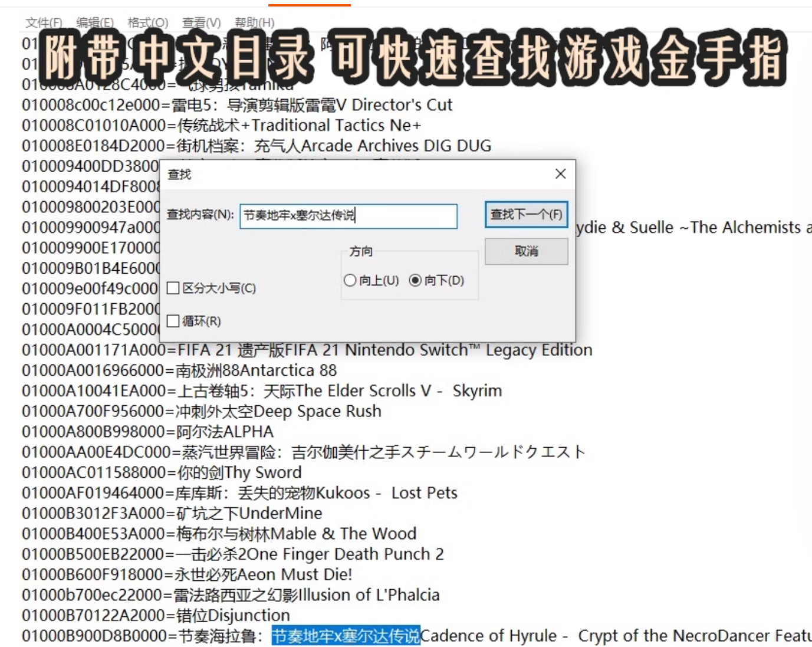Click the line 蒸汽世界冒险：吉尔伽美什之手

click(304, 452)
